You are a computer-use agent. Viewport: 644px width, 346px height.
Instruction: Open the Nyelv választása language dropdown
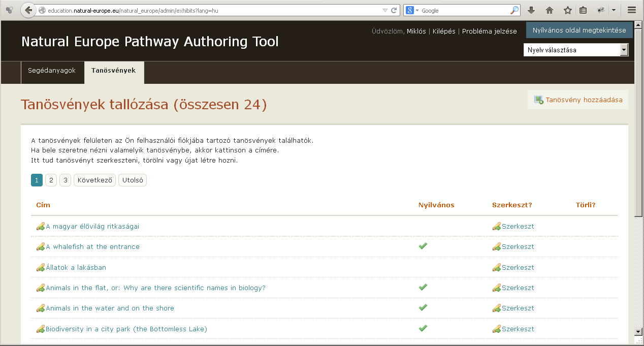point(576,50)
